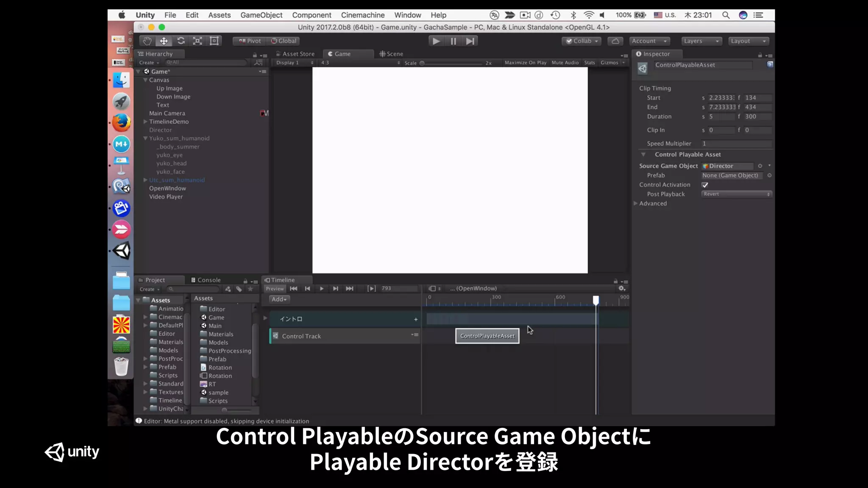Open Firefox from the dock
Screen dimensions: 868x488
121,123
